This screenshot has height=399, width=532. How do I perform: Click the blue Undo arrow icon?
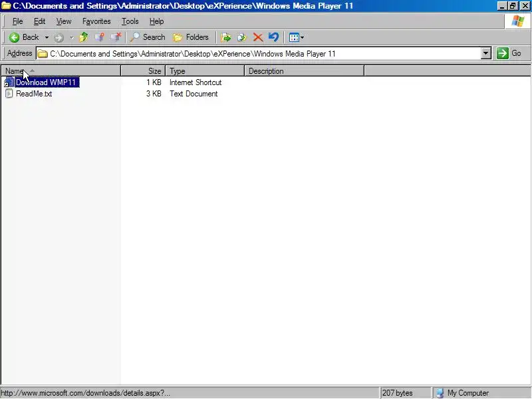[x=273, y=37]
